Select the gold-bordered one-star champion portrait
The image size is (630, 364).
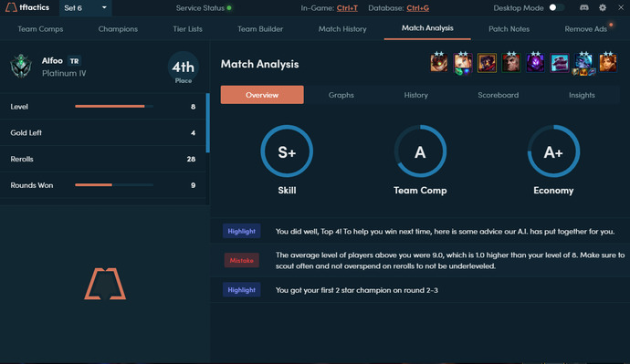pyautogui.click(x=487, y=63)
